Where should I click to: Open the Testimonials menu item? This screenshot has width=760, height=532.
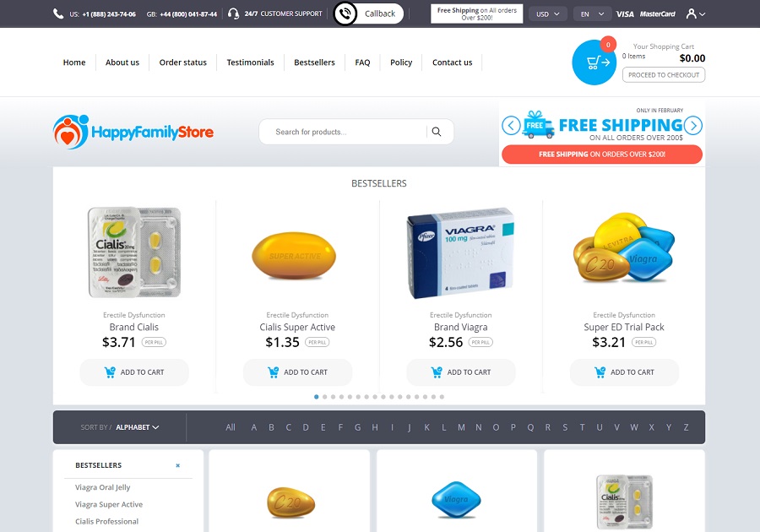tap(250, 62)
